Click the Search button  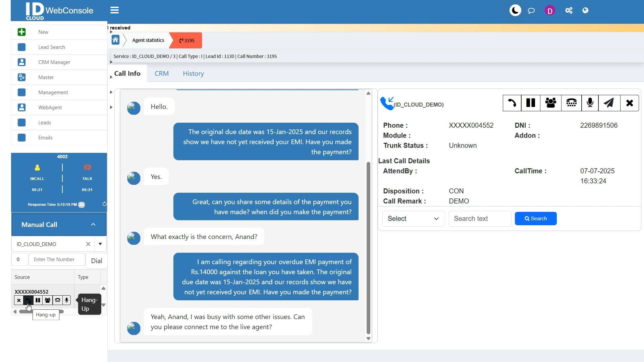click(x=536, y=218)
